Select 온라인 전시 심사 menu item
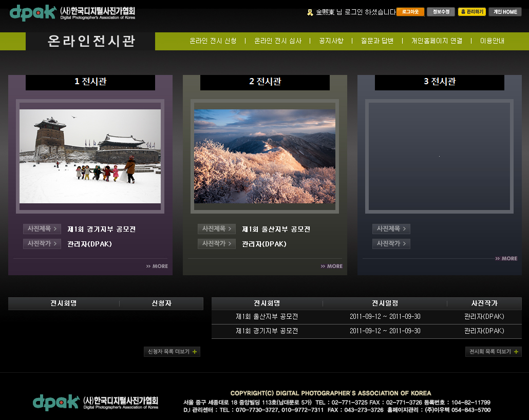 pyautogui.click(x=278, y=41)
